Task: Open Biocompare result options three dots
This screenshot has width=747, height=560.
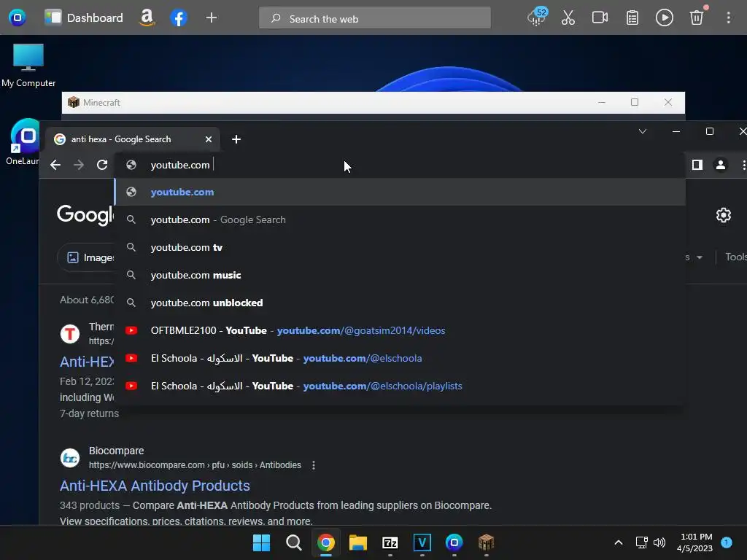Action: click(313, 464)
